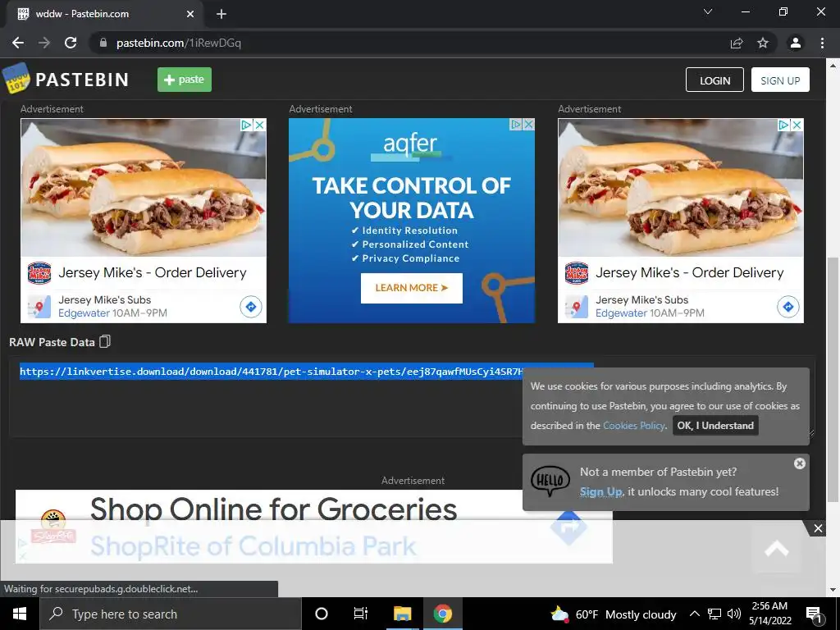Create a new paste with green button
840x630 pixels.
(185, 80)
